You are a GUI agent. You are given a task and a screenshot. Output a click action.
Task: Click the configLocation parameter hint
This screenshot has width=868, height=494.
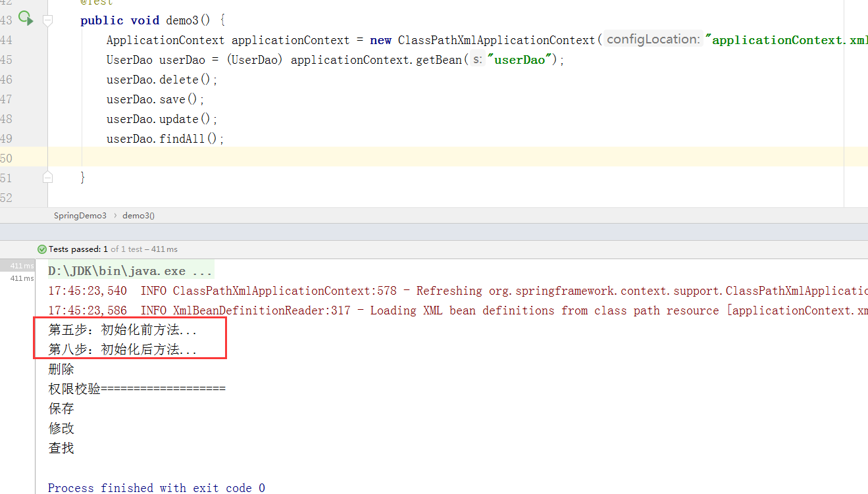653,39
